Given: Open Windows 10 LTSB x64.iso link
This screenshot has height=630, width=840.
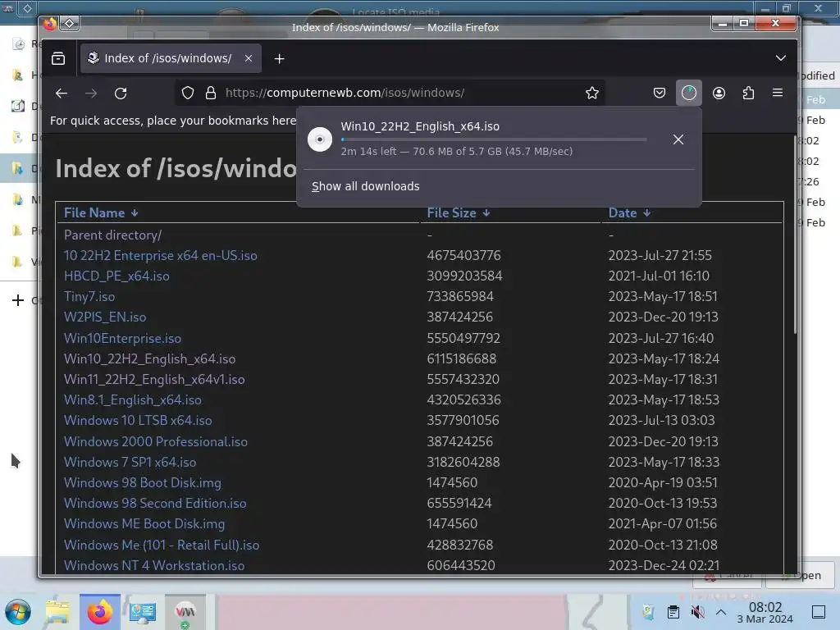Looking at the screenshot, I should [x=138, y=421].
